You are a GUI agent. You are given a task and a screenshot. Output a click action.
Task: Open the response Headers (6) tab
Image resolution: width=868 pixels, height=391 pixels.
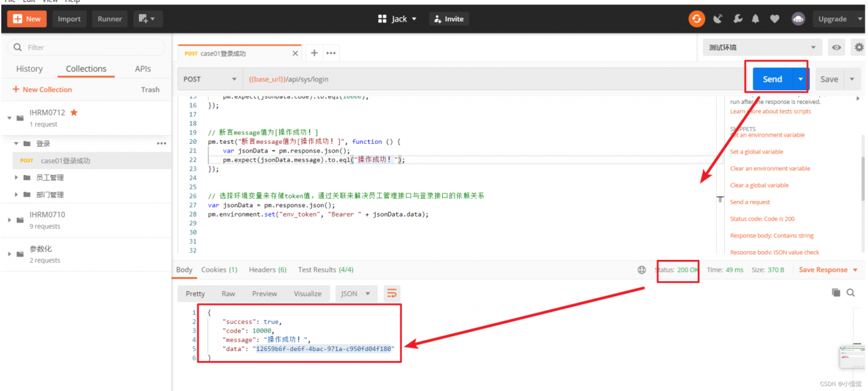(x=268, y=269)
